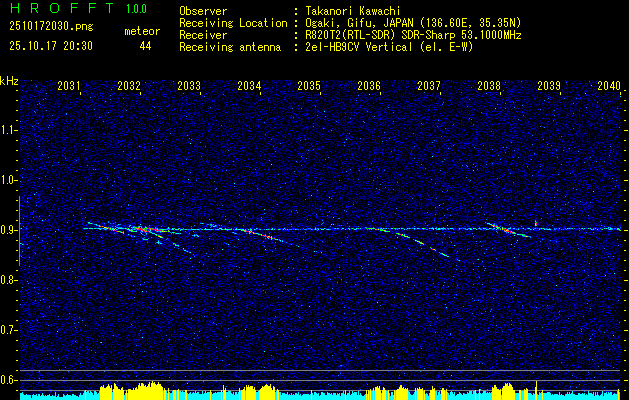Click the 'Observer' field label
The image size is (629, 400).
(203, 11)
